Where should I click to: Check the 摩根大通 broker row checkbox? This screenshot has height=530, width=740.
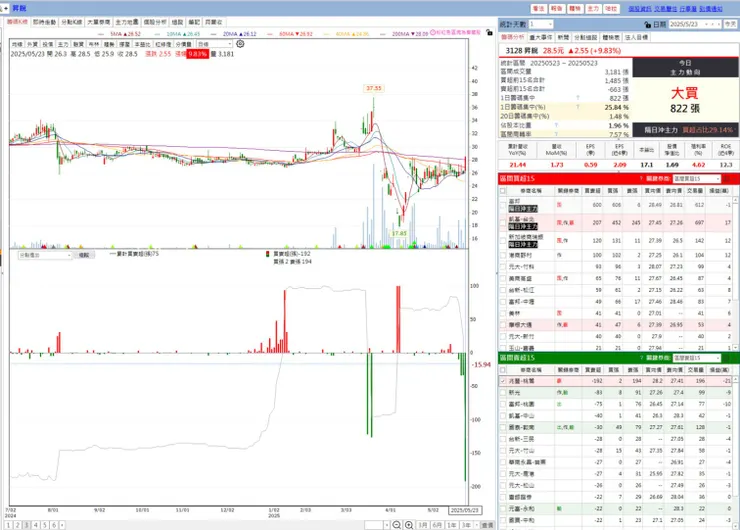[503, 325]
